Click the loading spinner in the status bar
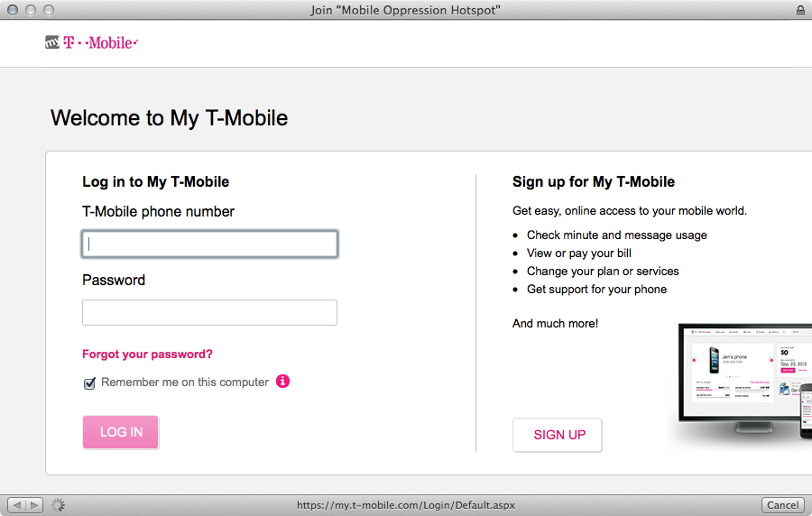The width and height of the screenshot is (812, 516). tap(58, 505)
